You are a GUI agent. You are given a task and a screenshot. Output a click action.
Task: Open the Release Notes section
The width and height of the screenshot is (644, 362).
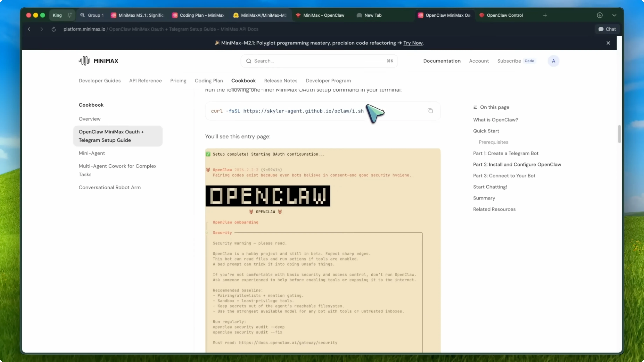click(281, 80)
